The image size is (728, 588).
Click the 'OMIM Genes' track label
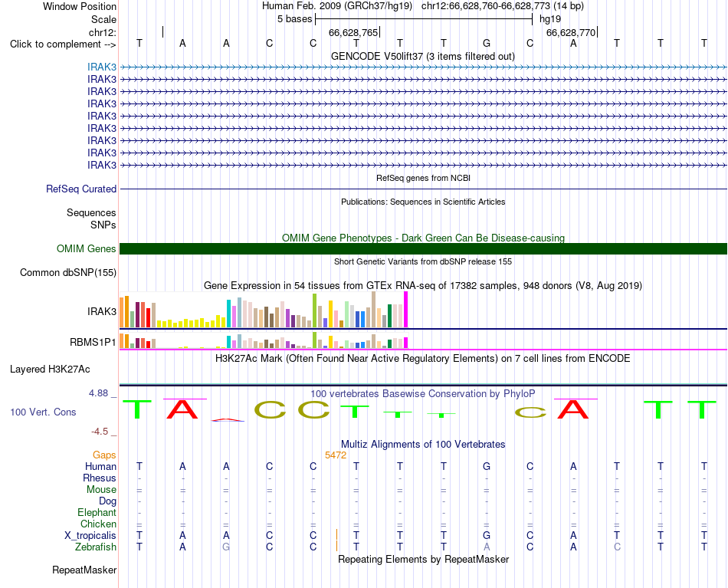tap(86, 248)
